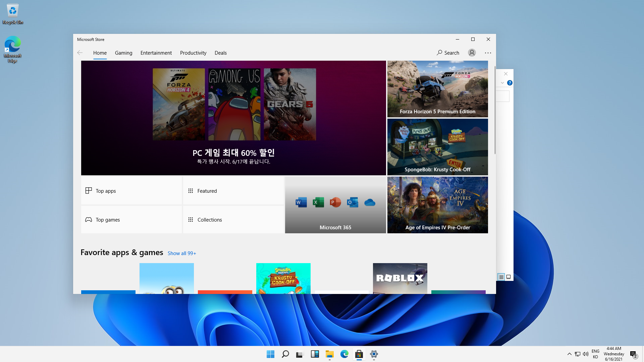The height and width of the screenshot is (362, 644).
Task: Open the Featured tile
Action: (233, 191)
